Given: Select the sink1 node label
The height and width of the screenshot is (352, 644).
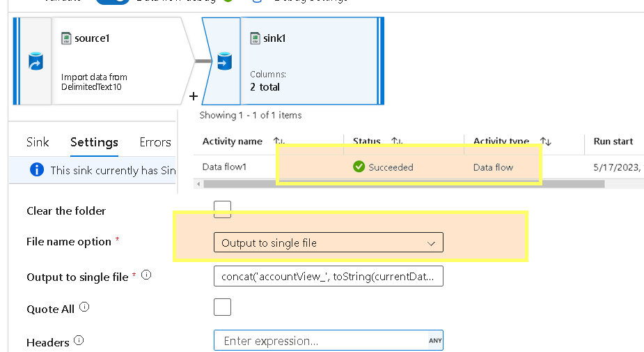Looking at the screenshot, I should point(274,38).
